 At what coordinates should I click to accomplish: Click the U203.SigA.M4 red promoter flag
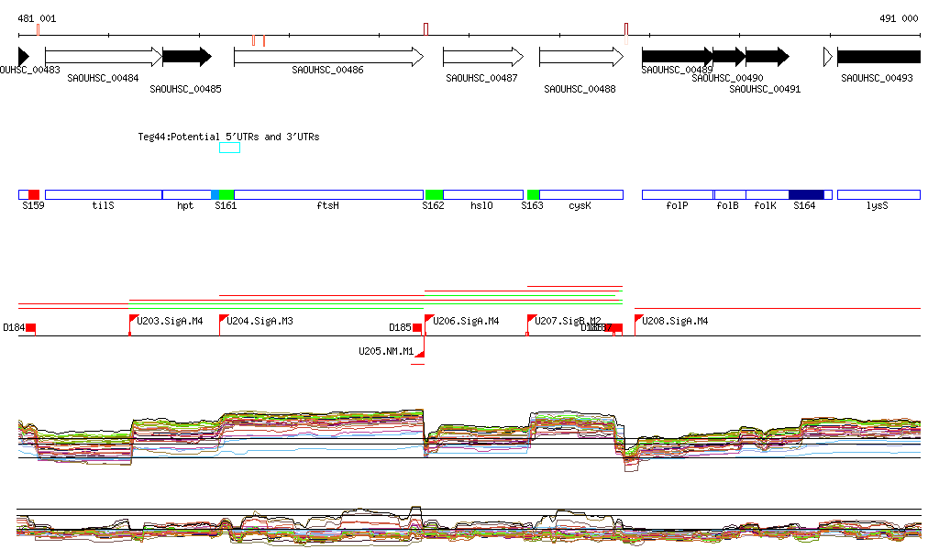point(133,319)
